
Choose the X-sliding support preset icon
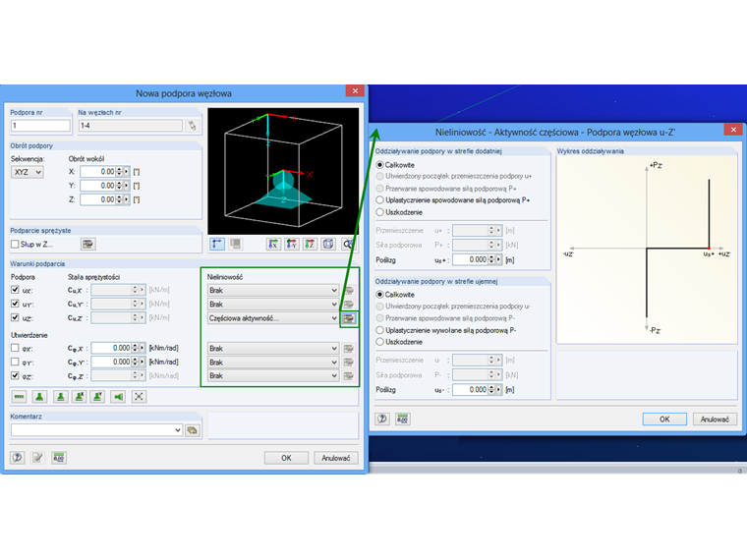pyautogui.click(x=79, y=397)
